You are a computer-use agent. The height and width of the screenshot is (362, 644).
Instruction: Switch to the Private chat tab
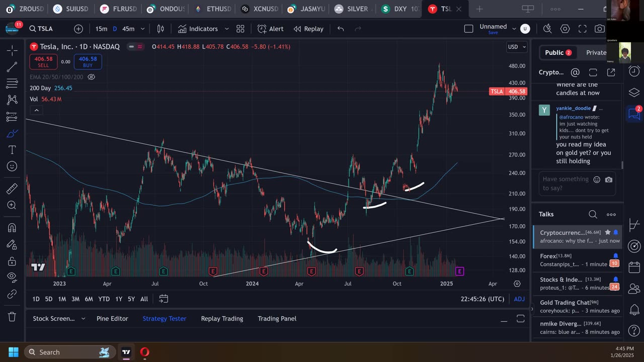596,52
